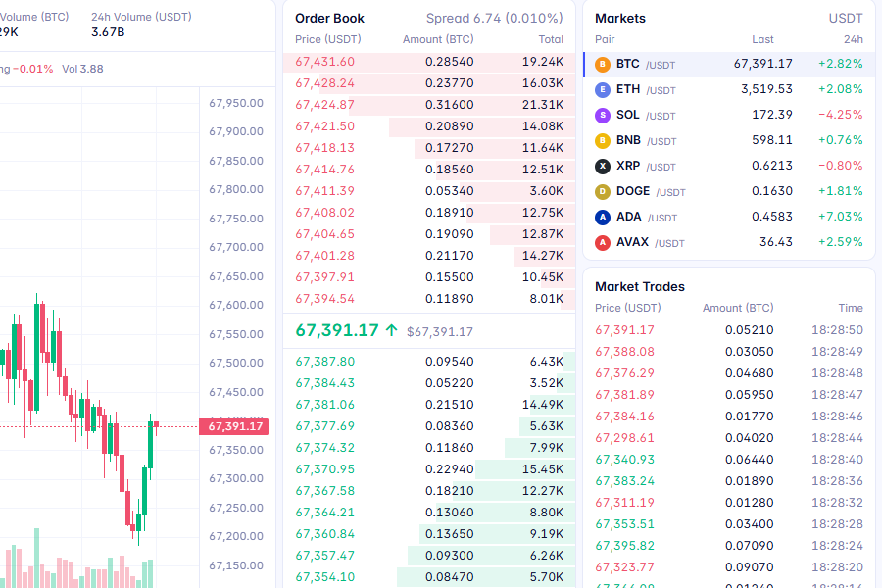The image size is (882, 588).
Task: Select bid price 67,354.10 in order book
Action: pos(324,577)
